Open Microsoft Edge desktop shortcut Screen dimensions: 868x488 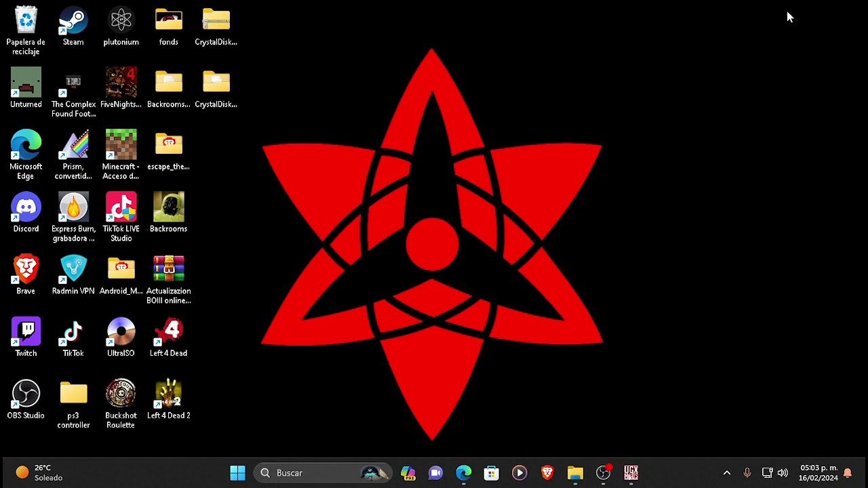click(26, 145)
